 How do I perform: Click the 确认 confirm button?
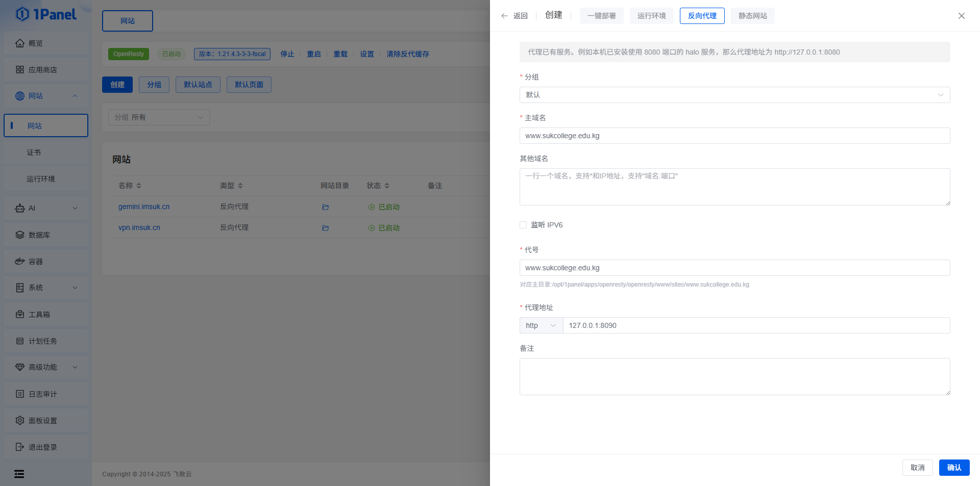coord(953,468)
